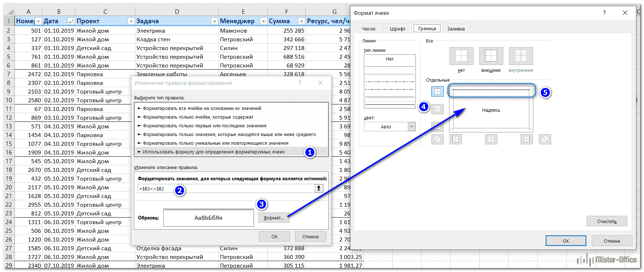Toggle the right border button

click(x=526, y=139)
